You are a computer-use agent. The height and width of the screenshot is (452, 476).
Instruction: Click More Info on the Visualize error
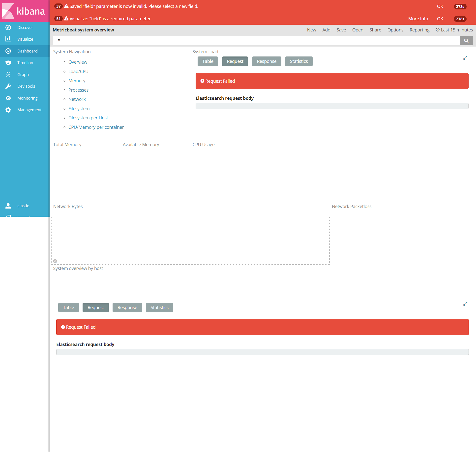(x=418, y=19)
